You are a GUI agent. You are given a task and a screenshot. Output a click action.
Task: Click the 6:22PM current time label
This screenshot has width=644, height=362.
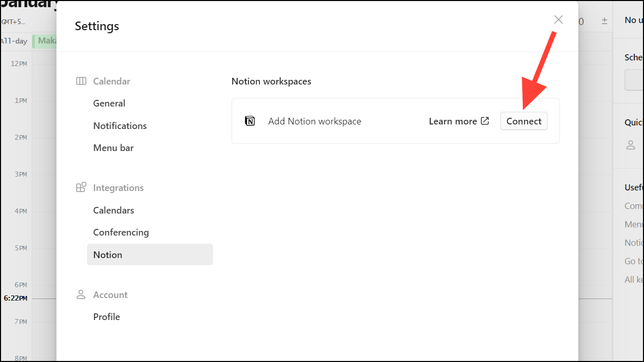click(x=15, y=298)
